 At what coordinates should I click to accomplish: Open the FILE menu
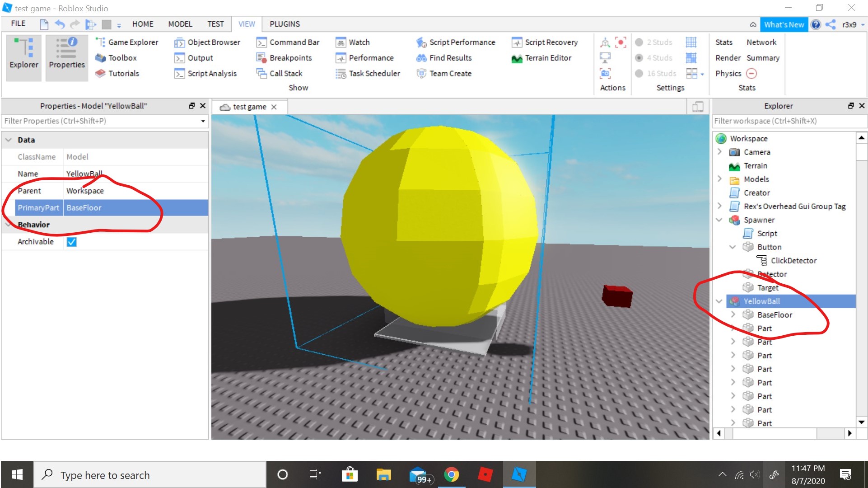[18, 23]
